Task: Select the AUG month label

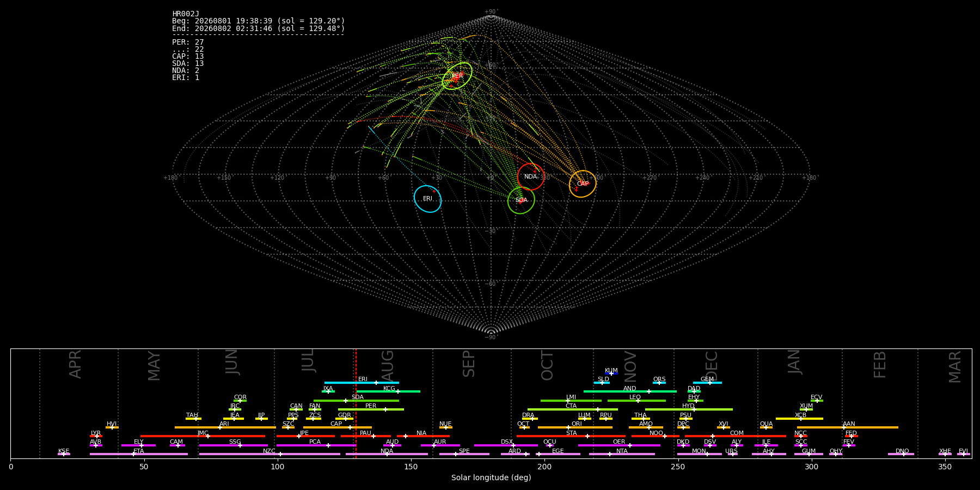Action: point(388,364)
